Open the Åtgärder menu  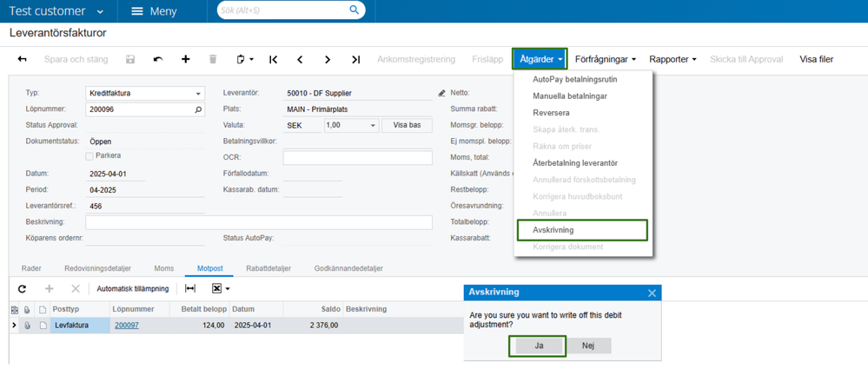pyautogui.click(x=540, y=59)
